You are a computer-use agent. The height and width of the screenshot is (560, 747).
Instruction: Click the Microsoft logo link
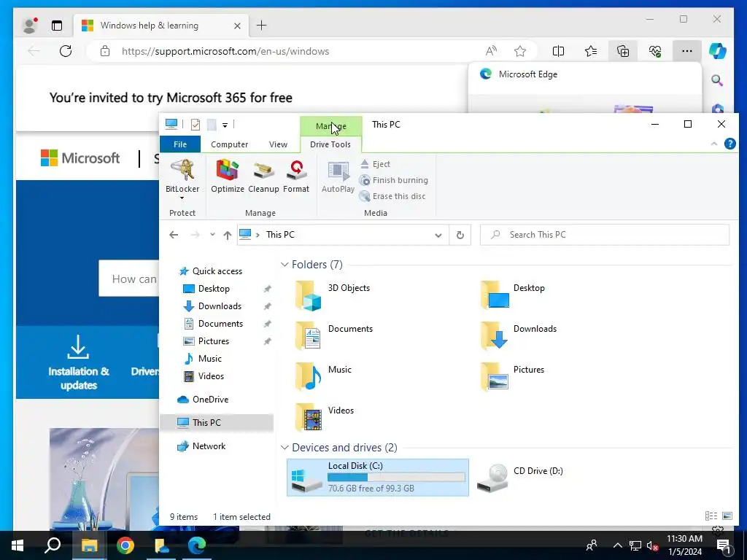[80, 158]
